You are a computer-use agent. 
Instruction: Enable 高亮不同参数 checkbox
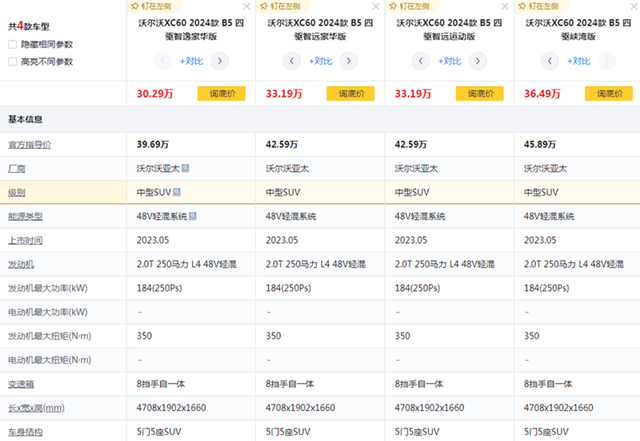click(13, 62)
